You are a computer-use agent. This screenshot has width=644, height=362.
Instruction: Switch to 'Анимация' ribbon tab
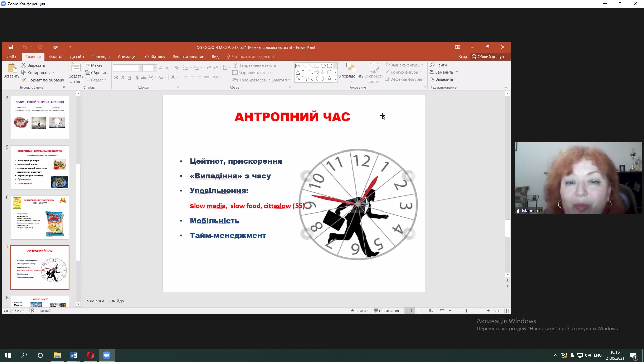pos(127,57)
